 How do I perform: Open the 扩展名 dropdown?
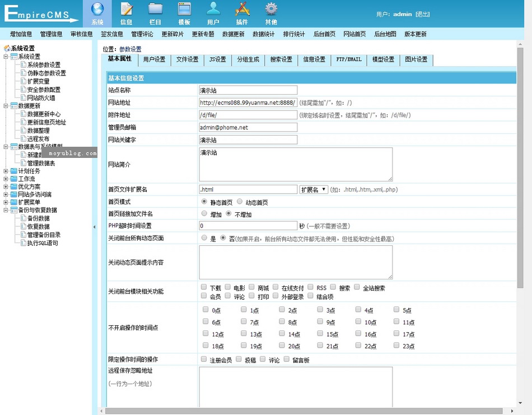point(314,189)
